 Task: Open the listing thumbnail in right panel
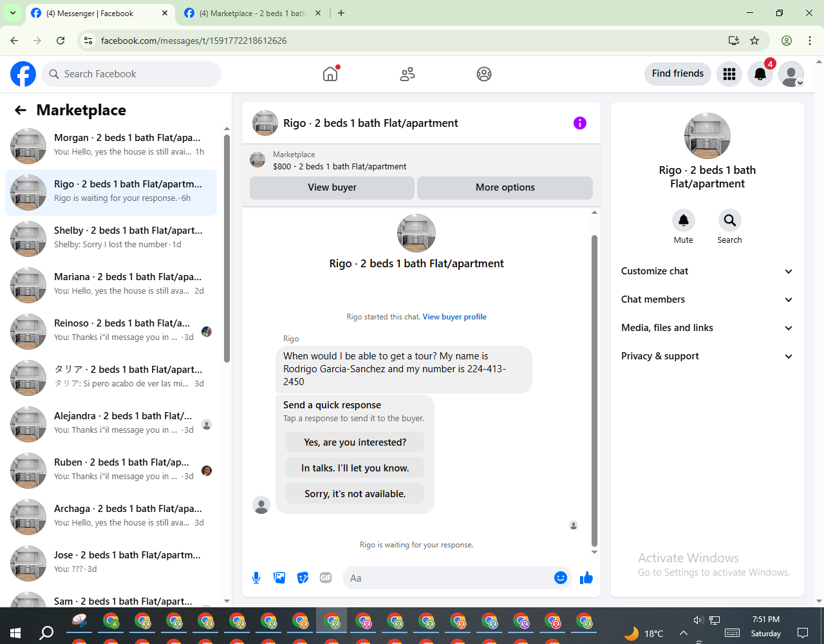tap(707, 136)
